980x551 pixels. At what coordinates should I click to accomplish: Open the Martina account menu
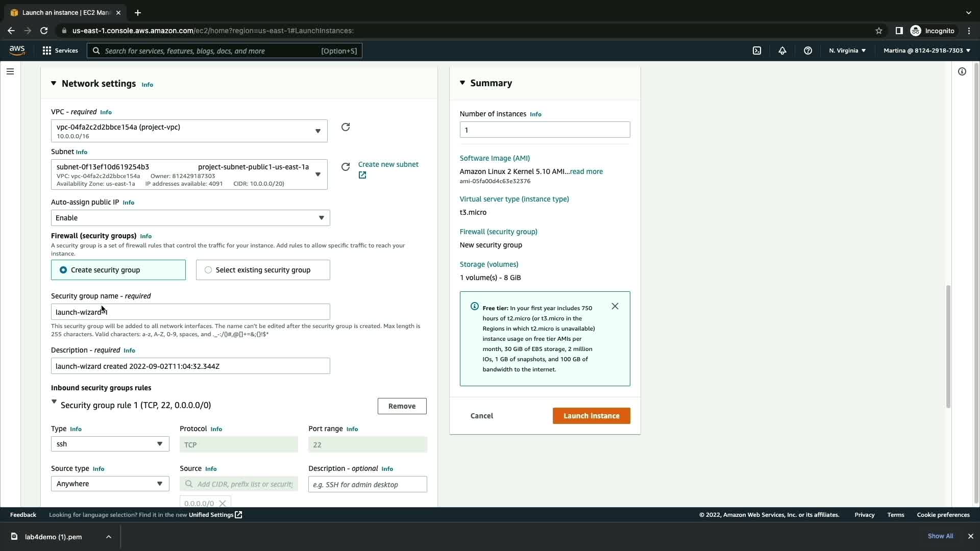point(926,51)
